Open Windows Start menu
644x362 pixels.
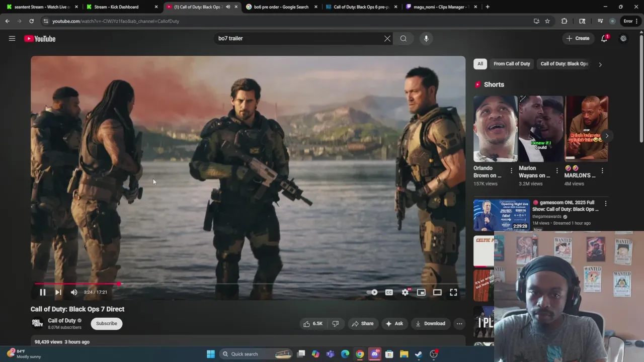point(211,354)
